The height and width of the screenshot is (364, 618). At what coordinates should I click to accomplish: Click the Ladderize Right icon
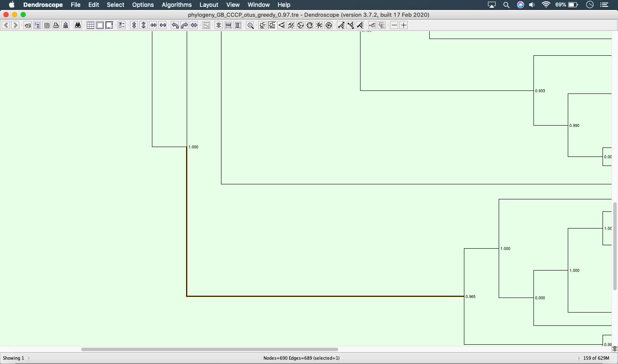(351, 25)
